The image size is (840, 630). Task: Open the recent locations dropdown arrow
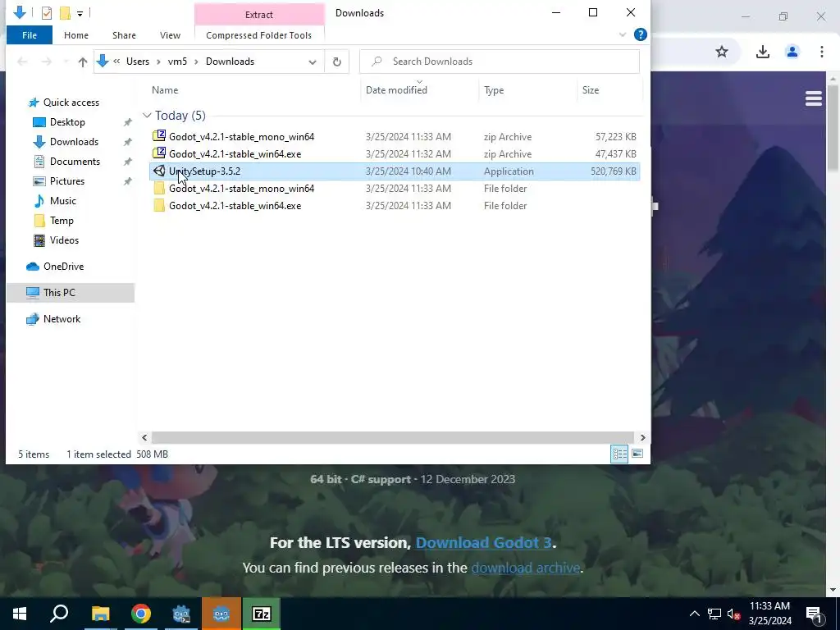click(x=66, y=62)
